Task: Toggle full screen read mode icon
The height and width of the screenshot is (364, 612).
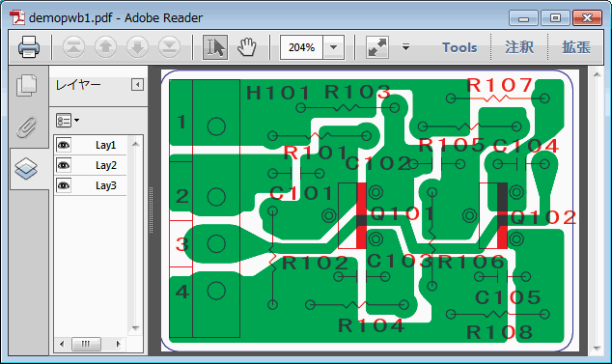Action: pos(377,47)
